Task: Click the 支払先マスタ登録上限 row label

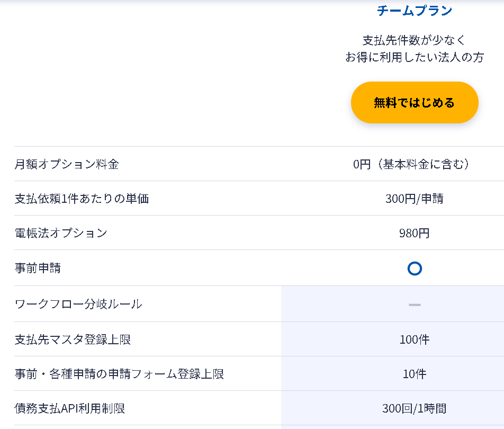Action: coord(73,339)
